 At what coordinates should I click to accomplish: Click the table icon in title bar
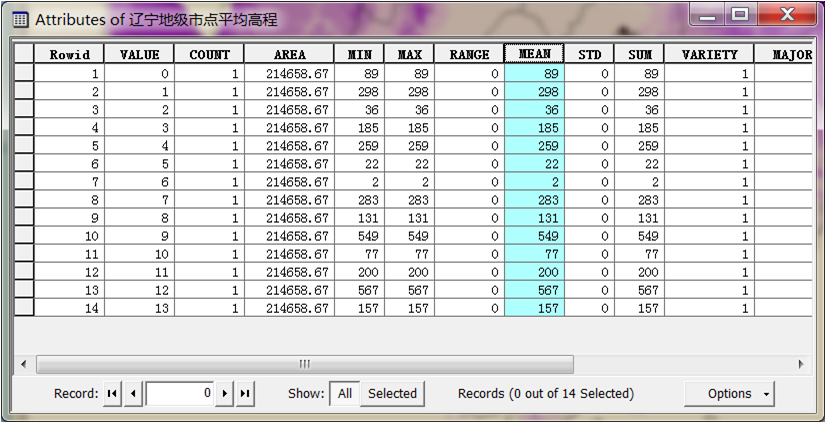[19, 19]
